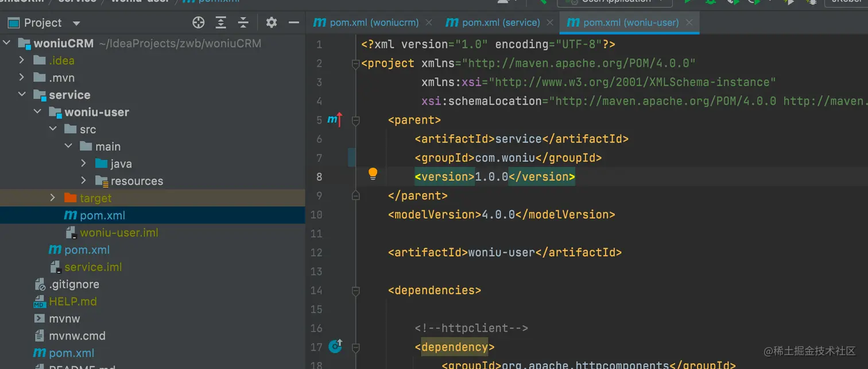Collapse the main folder arrow
Viewport: 868px width, 369px height.
(68, 147)
